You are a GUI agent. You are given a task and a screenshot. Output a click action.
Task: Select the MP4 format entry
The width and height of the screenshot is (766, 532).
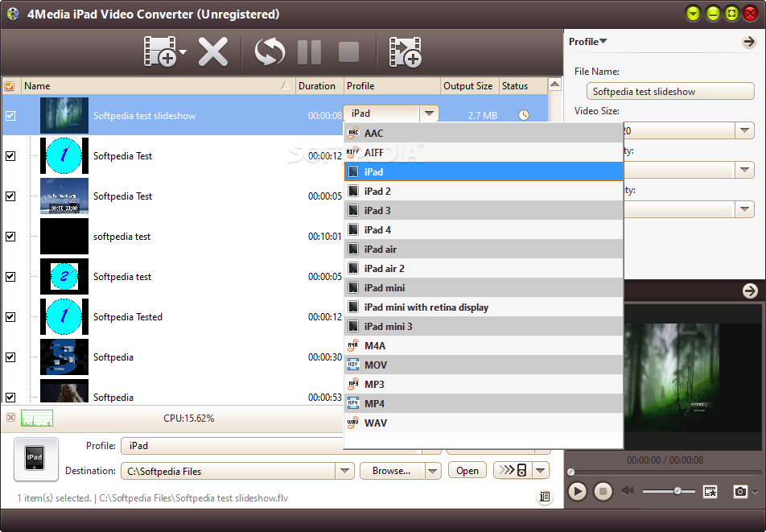pos(484,403)
